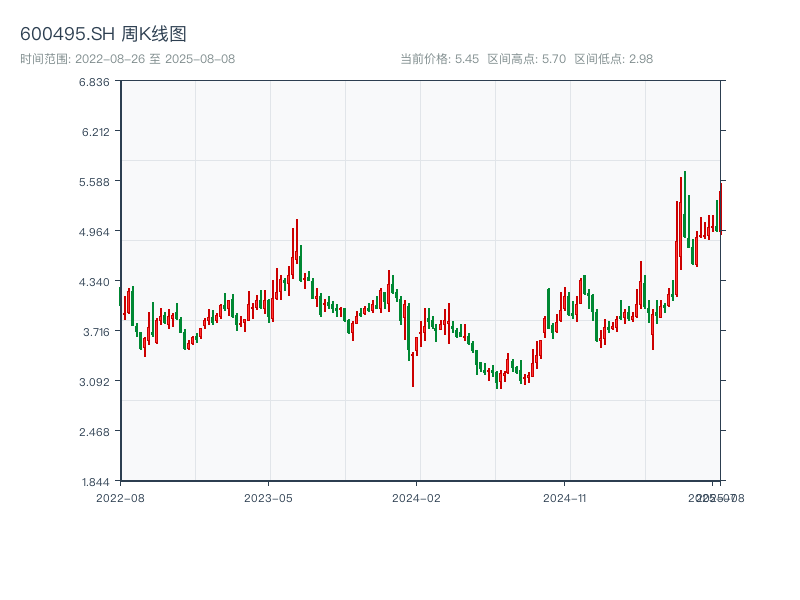Click the red candle at the mid-2023 peak

click(x=296, y=241)
